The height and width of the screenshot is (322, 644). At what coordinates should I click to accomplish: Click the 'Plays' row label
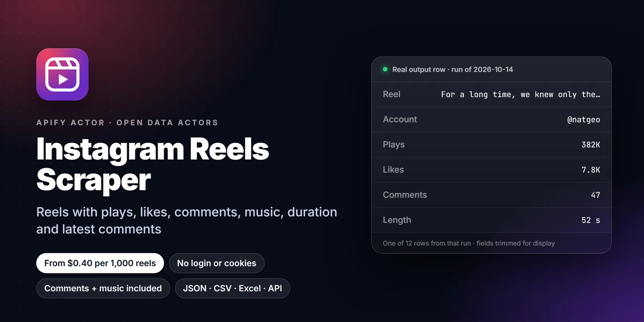tap(394, 145)
